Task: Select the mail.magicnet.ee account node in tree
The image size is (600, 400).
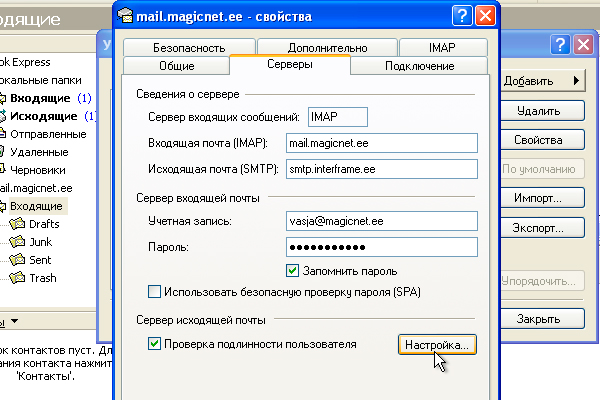Action: (x=36, y=188)
